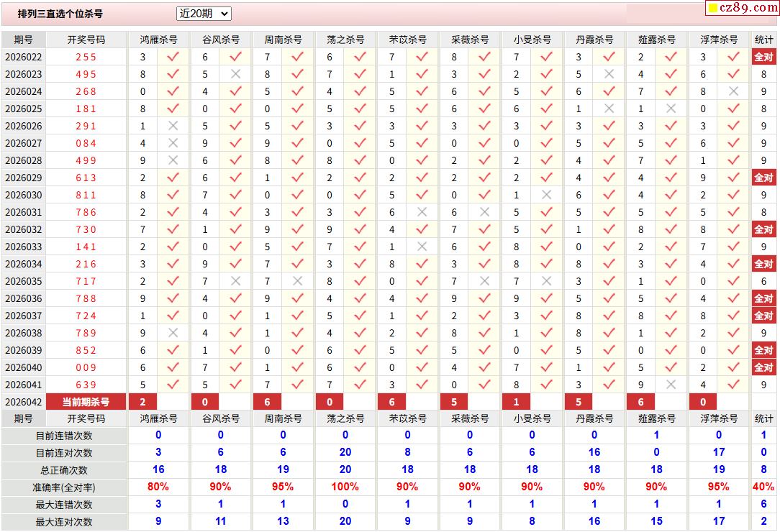Select the 准确率(全对率) row label

[65, 487]
